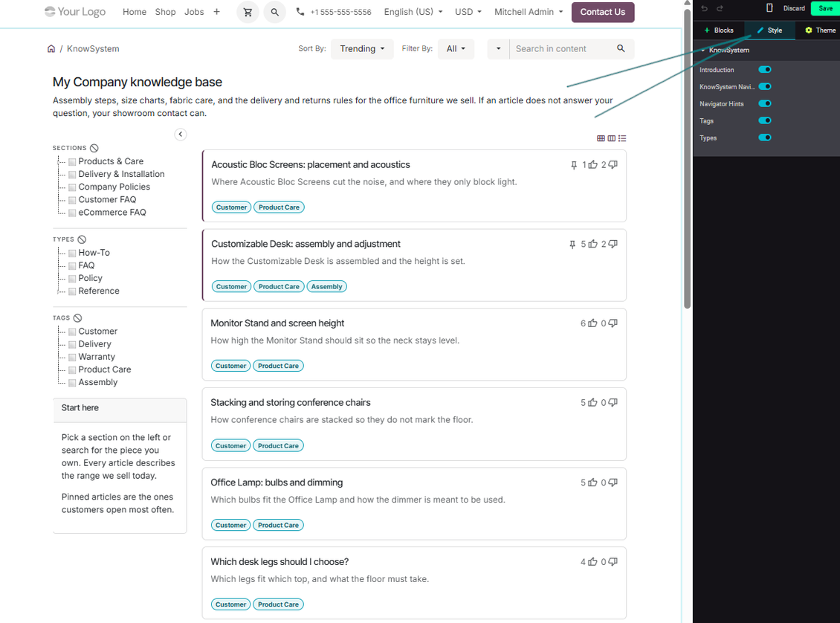This screenshot has height=623, width=840.
Task: Toggle the KnowSystem Navigation switch
Action: pyautogui.click(x=765, y=87)
